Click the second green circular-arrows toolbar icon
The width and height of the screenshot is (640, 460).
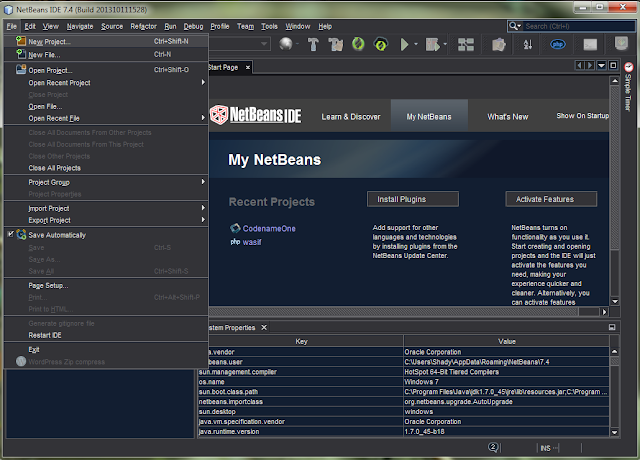coord(381,44)
